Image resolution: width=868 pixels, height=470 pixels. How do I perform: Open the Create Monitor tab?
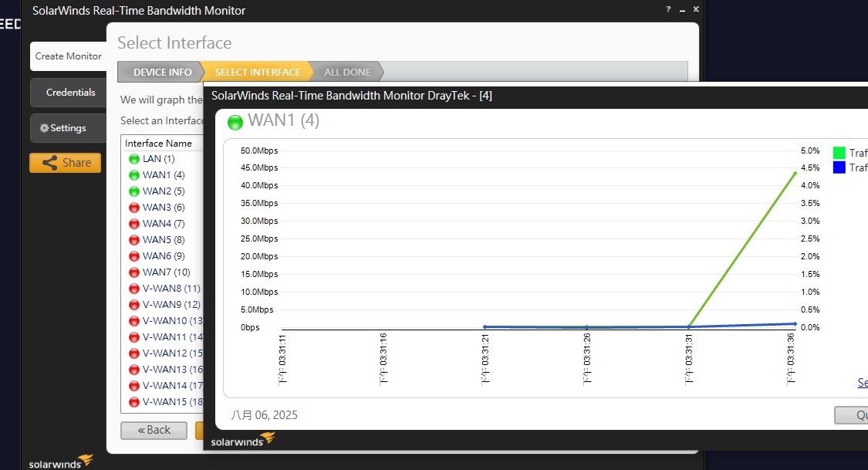click(x=68, y=56)
